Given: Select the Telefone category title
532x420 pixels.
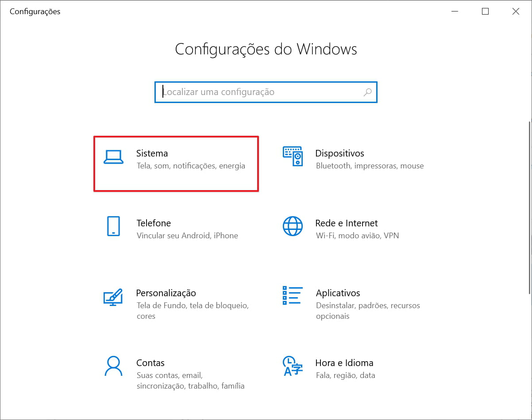Looking at the screenshot, I should tap(154, 223).
